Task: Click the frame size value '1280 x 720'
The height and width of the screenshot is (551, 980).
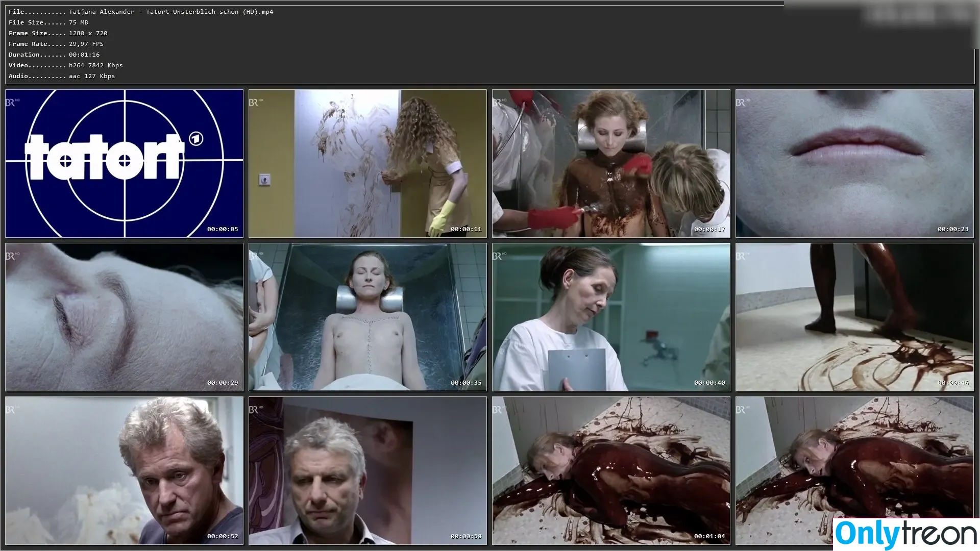Action: click(88, 33)
